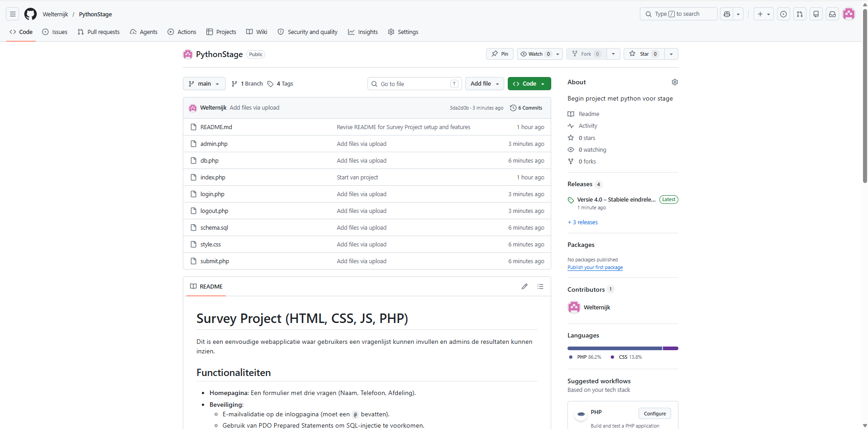Open pull requests icon in top header

pyautogui.click(x=800, y=14)
